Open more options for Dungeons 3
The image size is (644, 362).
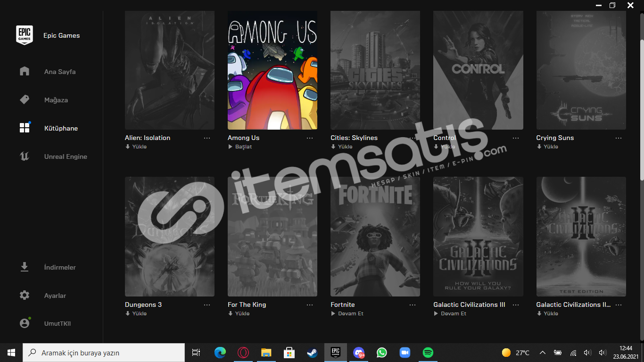(207, 304)
